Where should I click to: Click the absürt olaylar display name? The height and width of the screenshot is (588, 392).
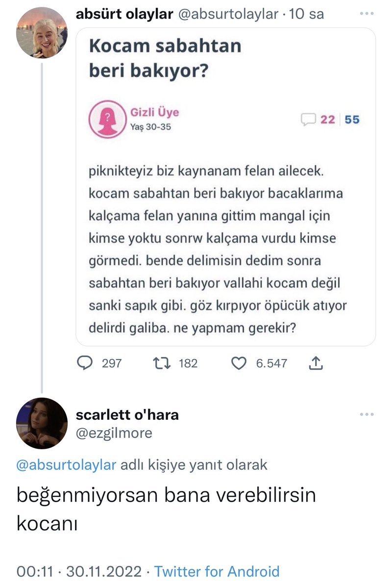pos(124,14)
